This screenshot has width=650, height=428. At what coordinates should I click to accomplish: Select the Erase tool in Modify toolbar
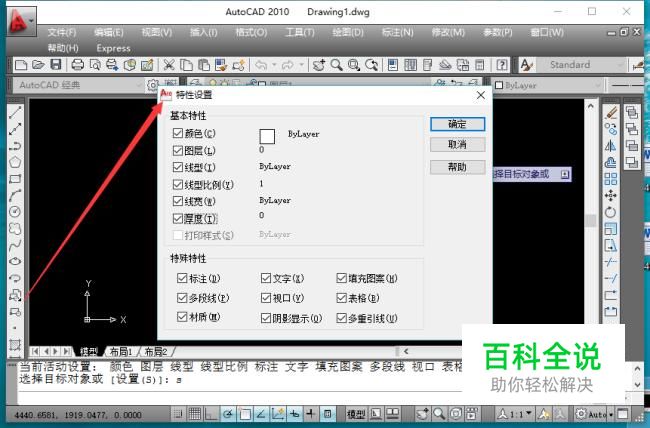coord(611,112)
